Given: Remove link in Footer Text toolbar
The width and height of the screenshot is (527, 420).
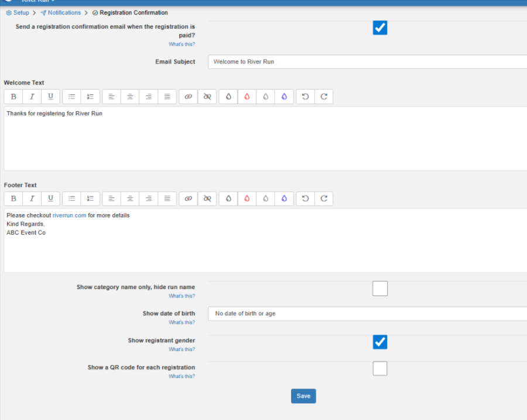Looking at the screenshot, I should (207, 198).
